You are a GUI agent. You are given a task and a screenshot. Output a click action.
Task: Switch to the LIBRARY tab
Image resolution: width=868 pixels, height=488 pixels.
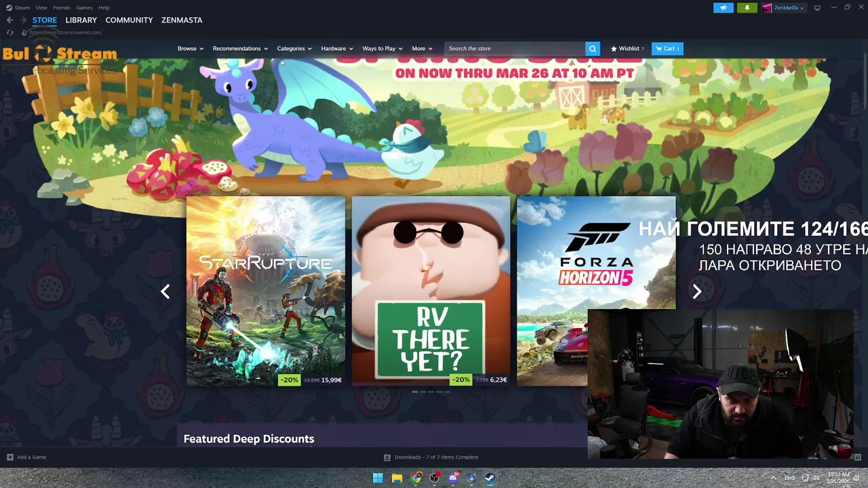81,20
